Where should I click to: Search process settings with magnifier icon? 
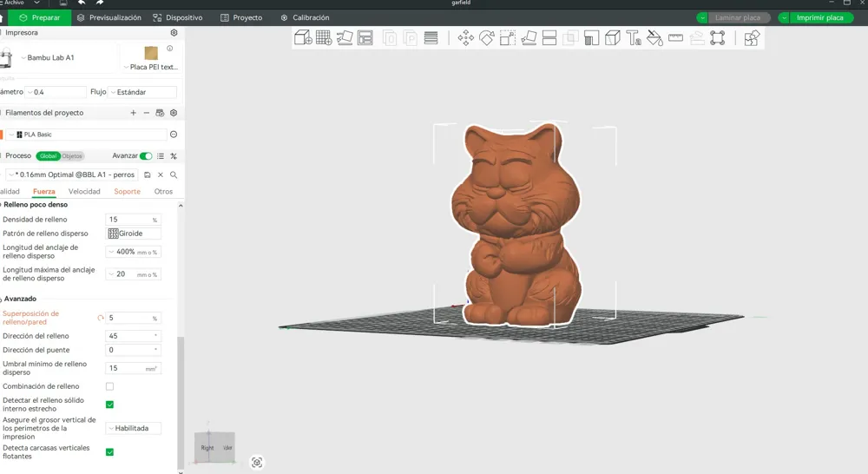[174, 175]
